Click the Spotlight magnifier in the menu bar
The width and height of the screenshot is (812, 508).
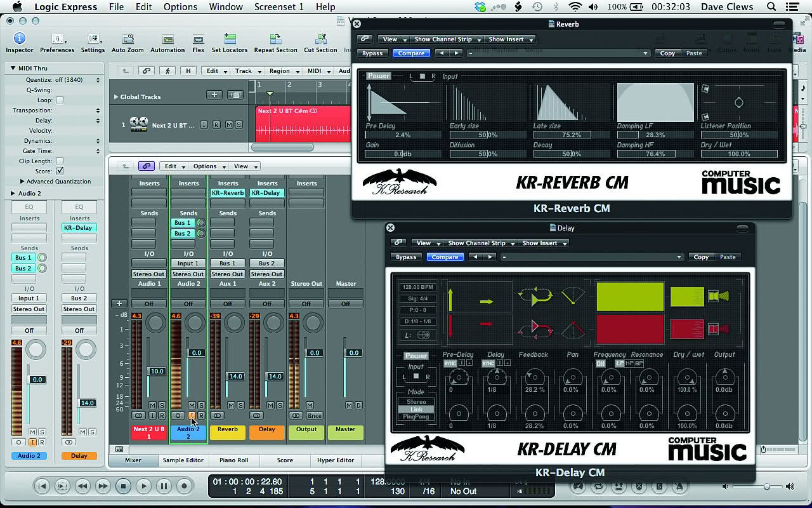click(x=771, y=7)
